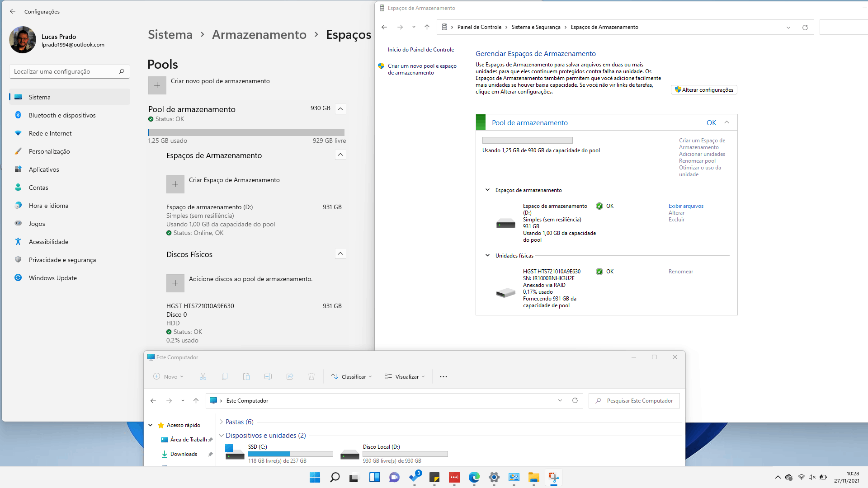Expand the Pastas (6) group

(221, 422)
